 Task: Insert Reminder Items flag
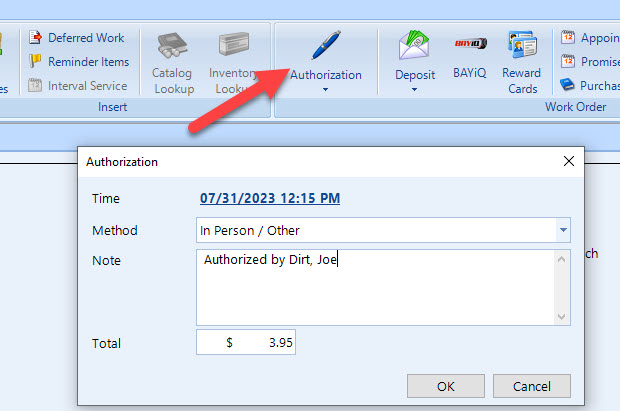(79, 62)
